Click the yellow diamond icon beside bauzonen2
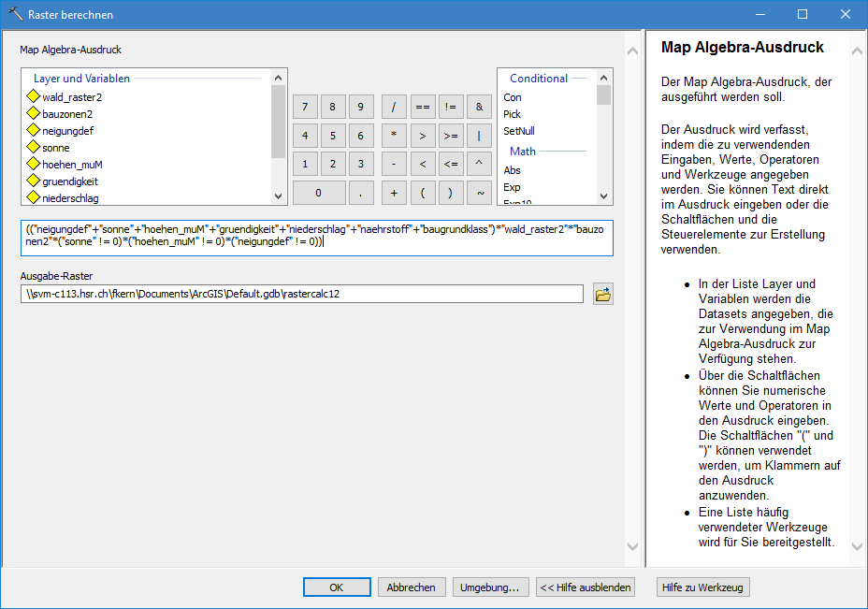The height and width of the screenshot is (609, 868). 33,114
